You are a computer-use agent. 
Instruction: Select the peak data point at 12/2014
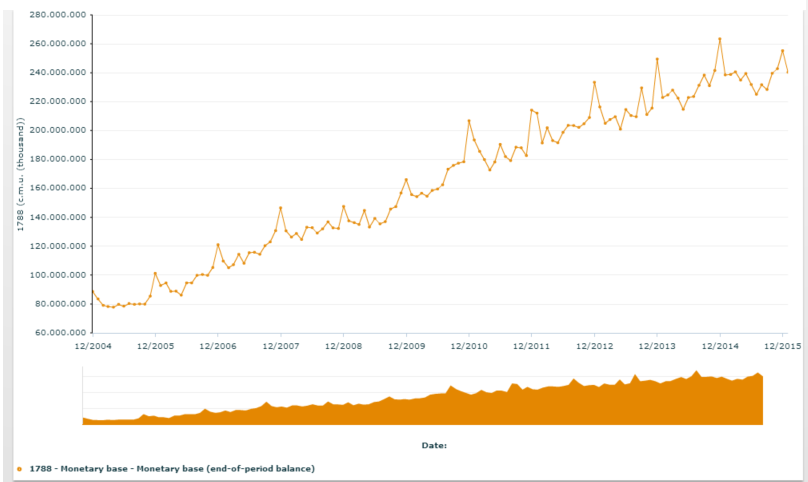click(720, 39)
